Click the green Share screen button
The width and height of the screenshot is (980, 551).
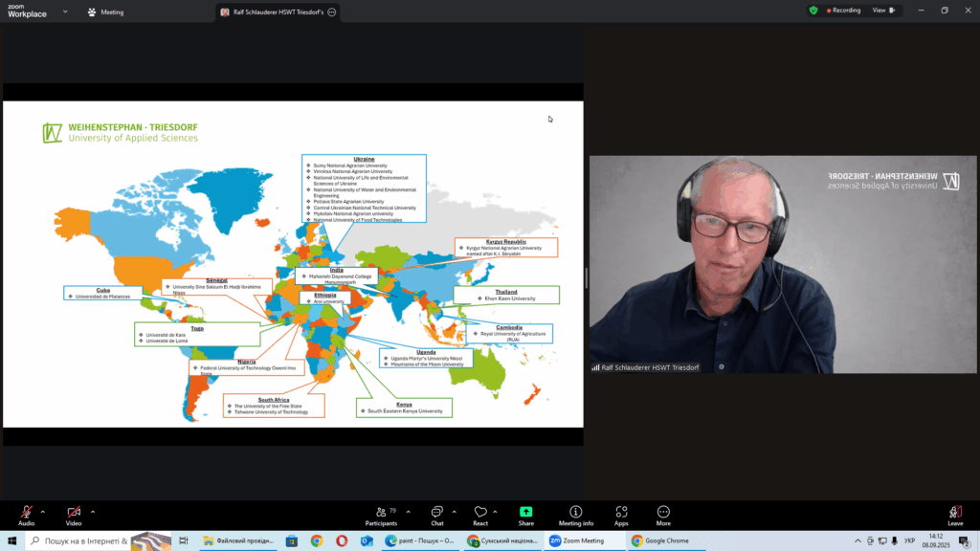[525, 513]
